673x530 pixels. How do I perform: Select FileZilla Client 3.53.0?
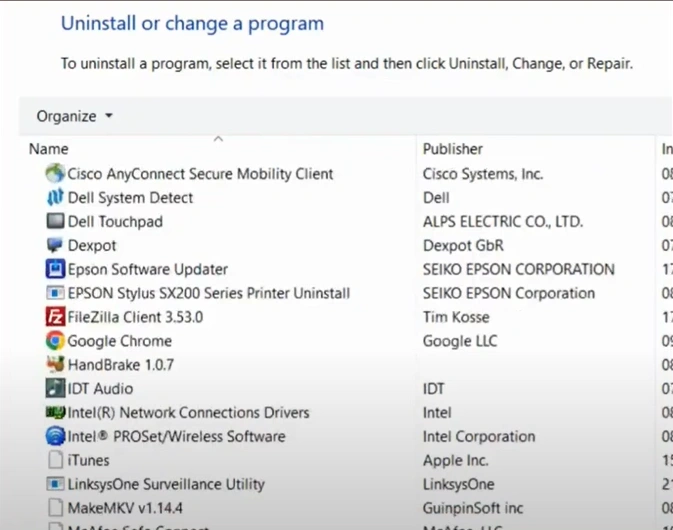[135, 317]
